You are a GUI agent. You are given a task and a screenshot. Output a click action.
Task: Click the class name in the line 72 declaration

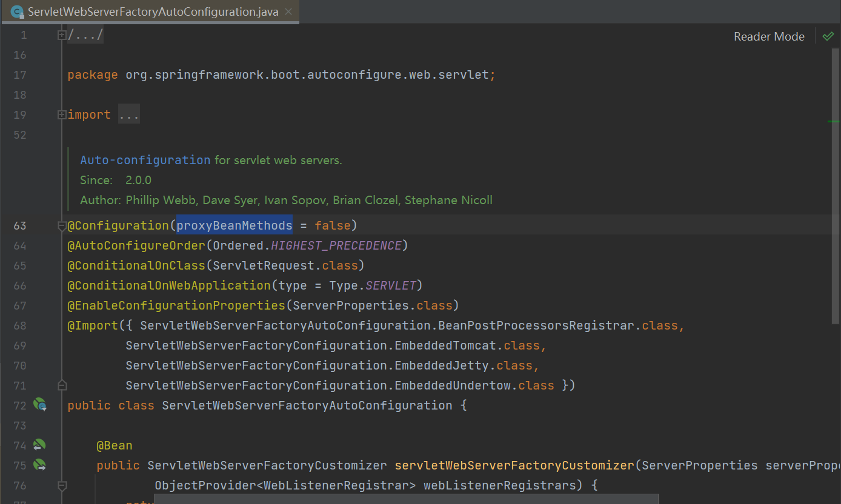(x=307, y=405)
